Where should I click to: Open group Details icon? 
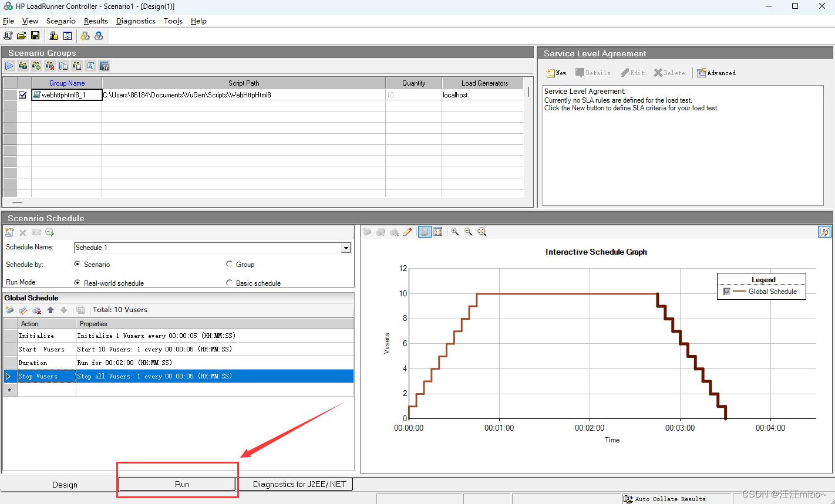pyautogui.click(x=77, y=66)
